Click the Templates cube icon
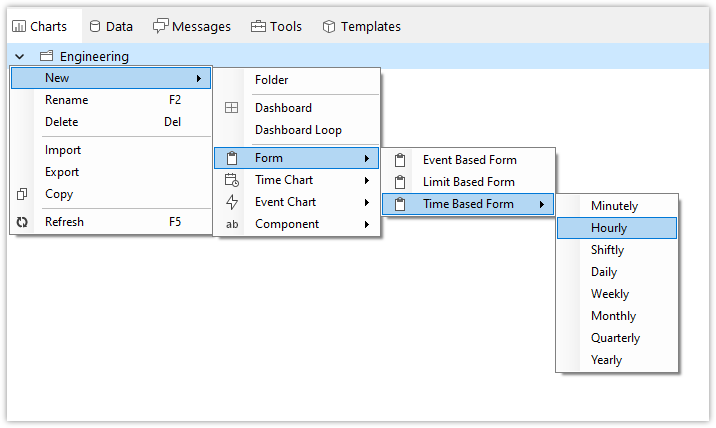 click(329, 26)
